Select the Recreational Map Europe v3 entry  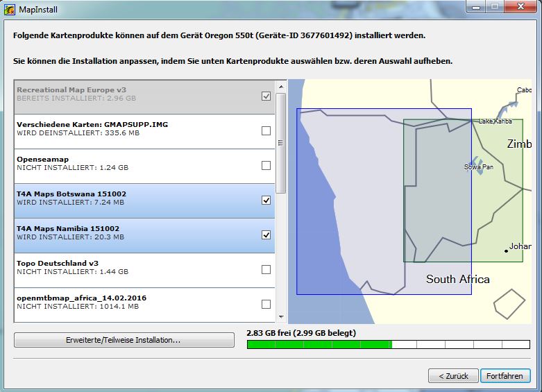click(x=139, y=96)
